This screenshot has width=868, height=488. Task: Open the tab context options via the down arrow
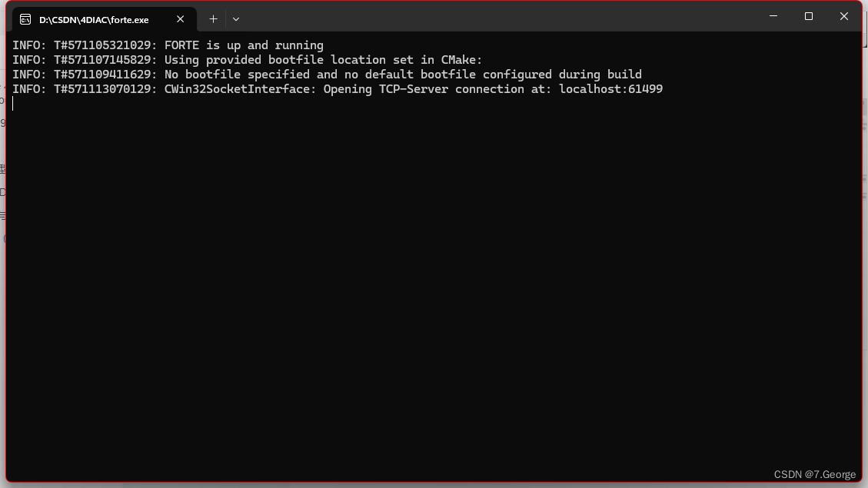tap(236, 18)
